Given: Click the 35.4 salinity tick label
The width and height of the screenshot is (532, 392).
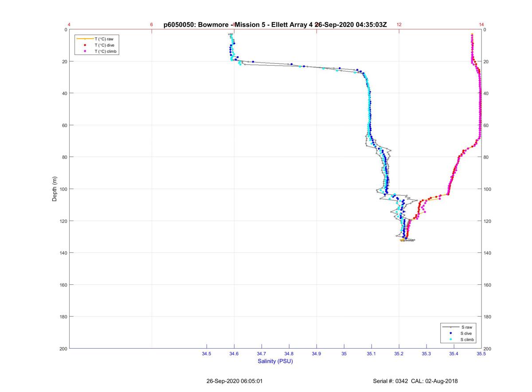Looking at the screenshot, I should [454, 354].
